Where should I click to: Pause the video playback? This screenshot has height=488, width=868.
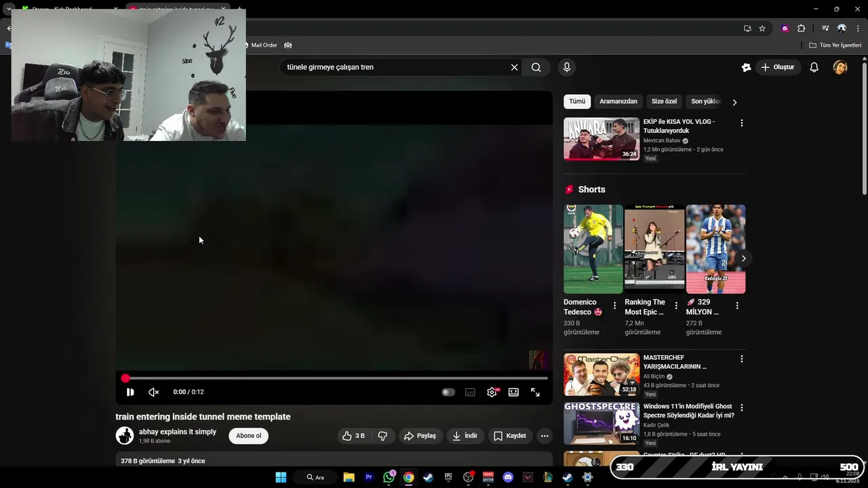(130, 392)
